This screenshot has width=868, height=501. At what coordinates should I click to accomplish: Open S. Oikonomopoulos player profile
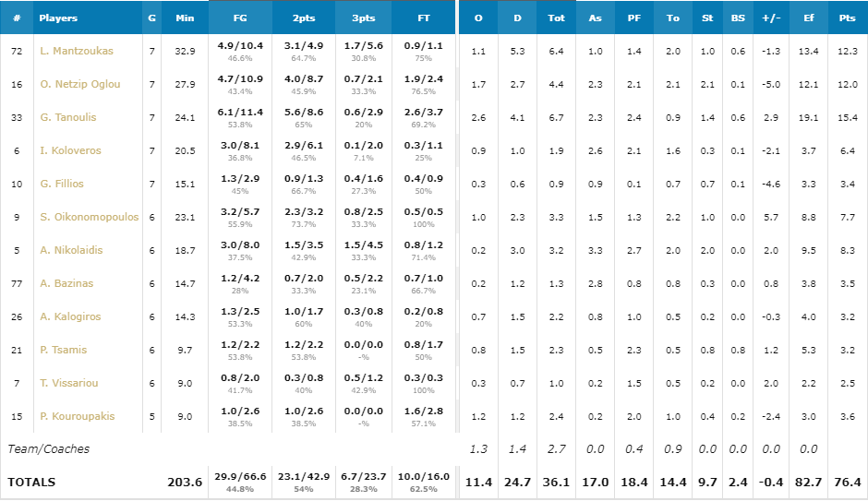point(89,217)
